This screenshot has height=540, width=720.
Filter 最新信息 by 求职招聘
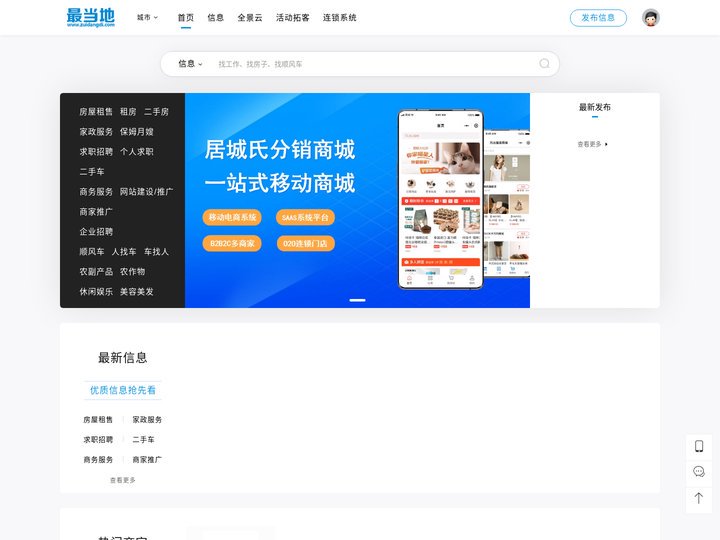(x=98, y=439)
